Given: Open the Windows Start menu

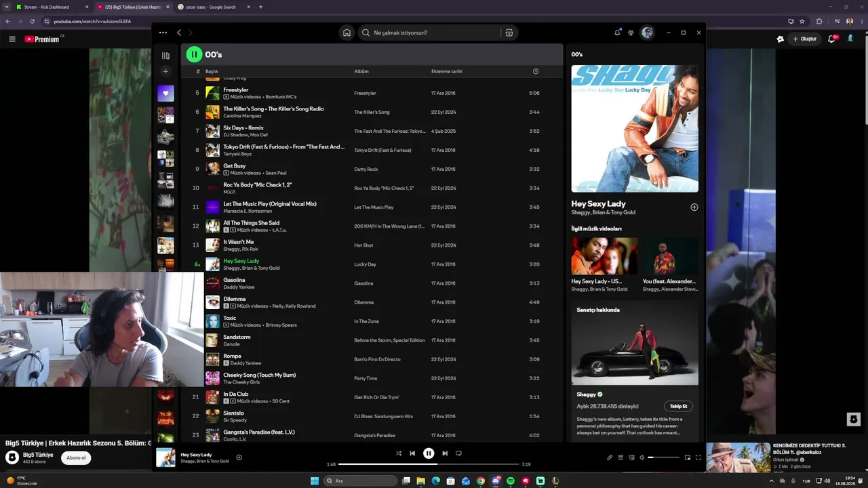Looking at the screenshot, I should tap(315, 481).
